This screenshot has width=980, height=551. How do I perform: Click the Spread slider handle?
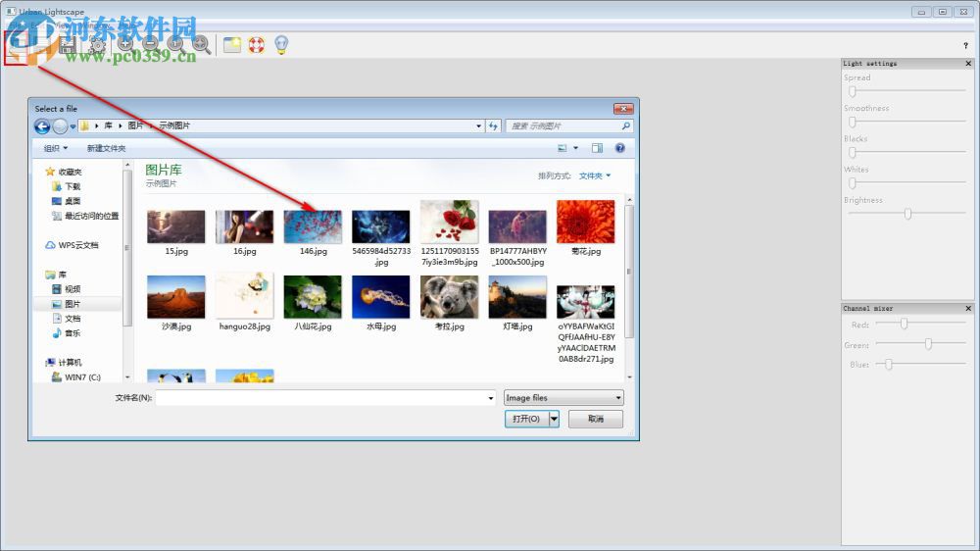[852, 91]
